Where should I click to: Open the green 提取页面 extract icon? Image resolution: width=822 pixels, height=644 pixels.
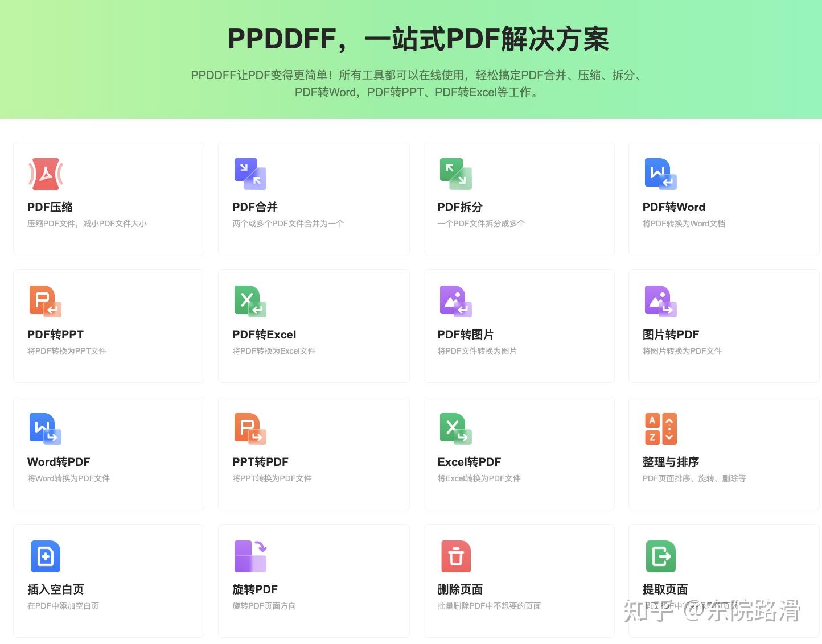660,556
